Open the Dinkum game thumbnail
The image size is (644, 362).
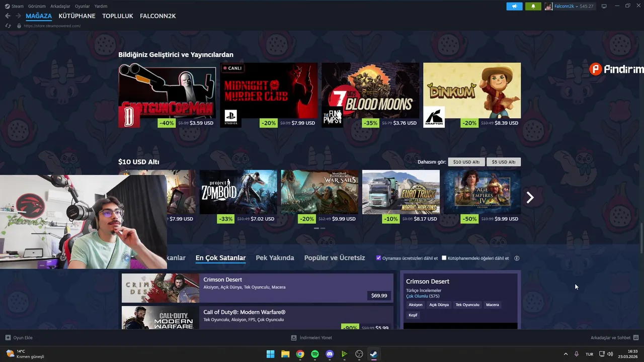472,90
